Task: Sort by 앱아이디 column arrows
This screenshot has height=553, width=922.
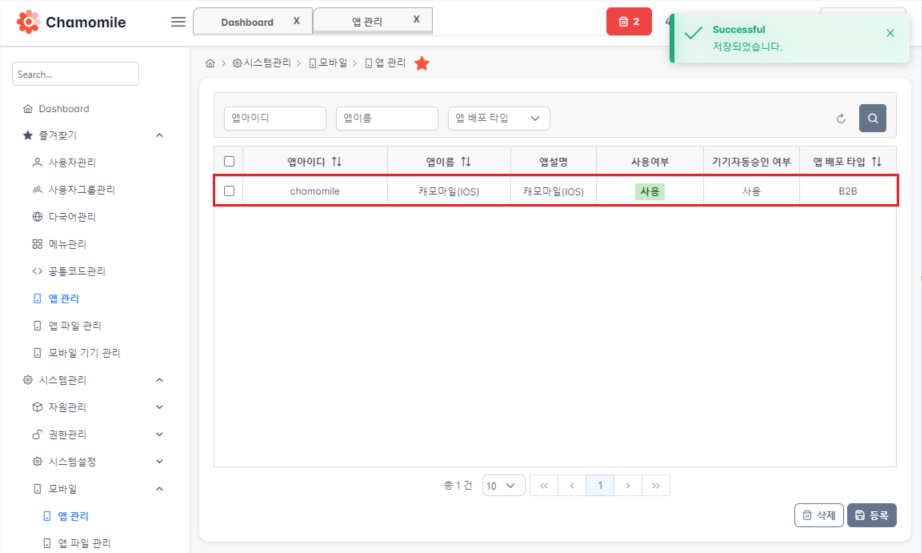Action: (336, 161)
